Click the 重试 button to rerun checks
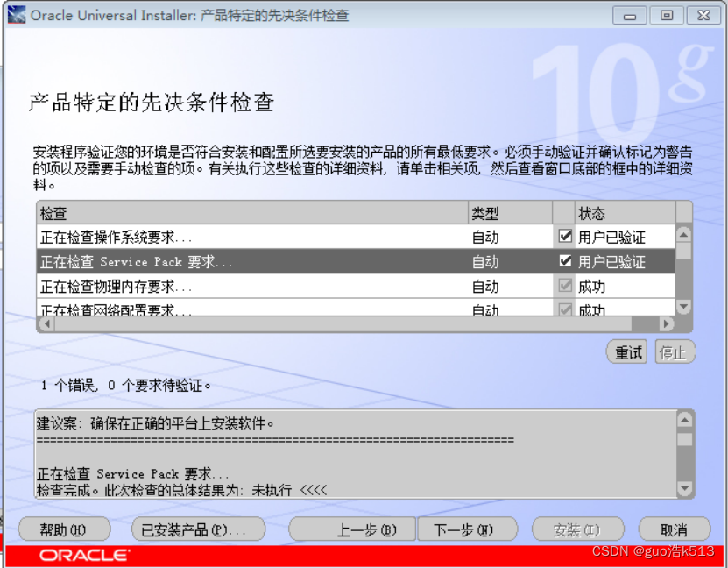 coord(627,351)
